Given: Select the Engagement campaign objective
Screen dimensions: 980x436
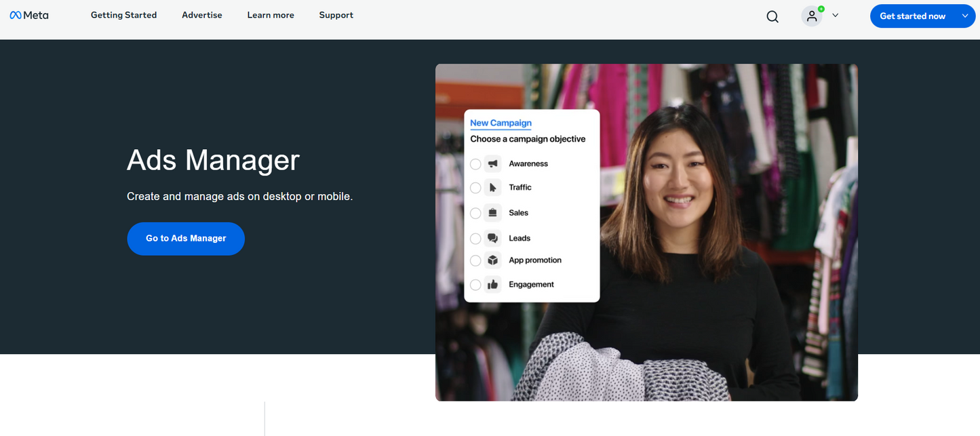Looking at the screenshot, I should click(x=475, y=285).
